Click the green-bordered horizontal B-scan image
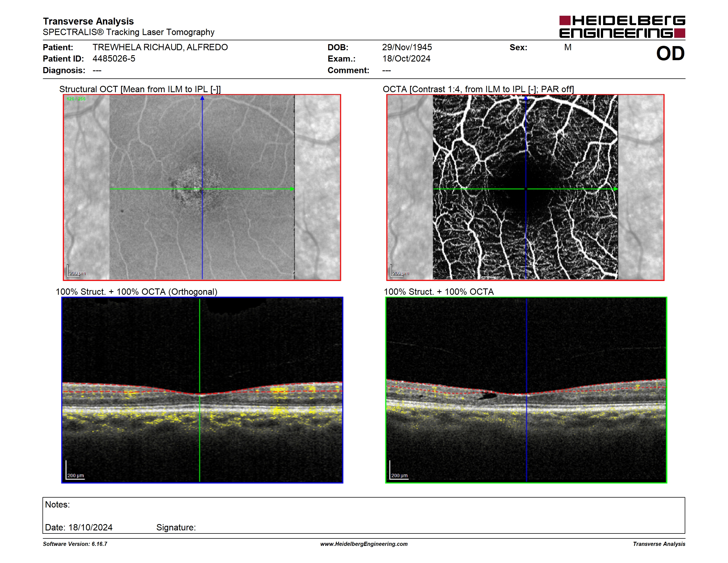 coord(526,390)
